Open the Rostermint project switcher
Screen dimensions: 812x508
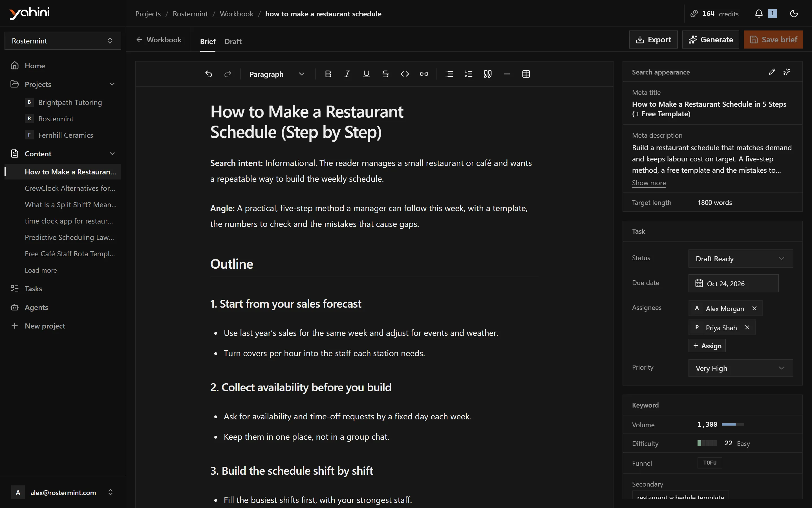63,41
